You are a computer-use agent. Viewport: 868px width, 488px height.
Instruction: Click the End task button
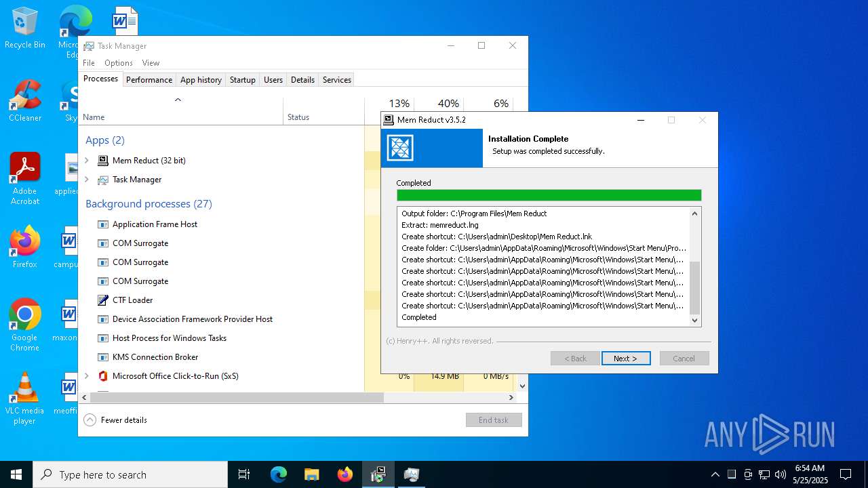coord(494,420)
